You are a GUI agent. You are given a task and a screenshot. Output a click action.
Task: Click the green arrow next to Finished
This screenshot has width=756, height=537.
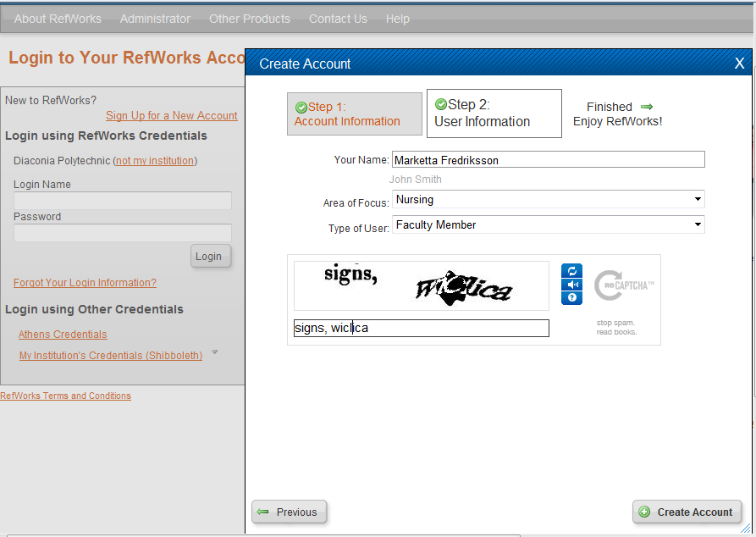coord(647,107)
